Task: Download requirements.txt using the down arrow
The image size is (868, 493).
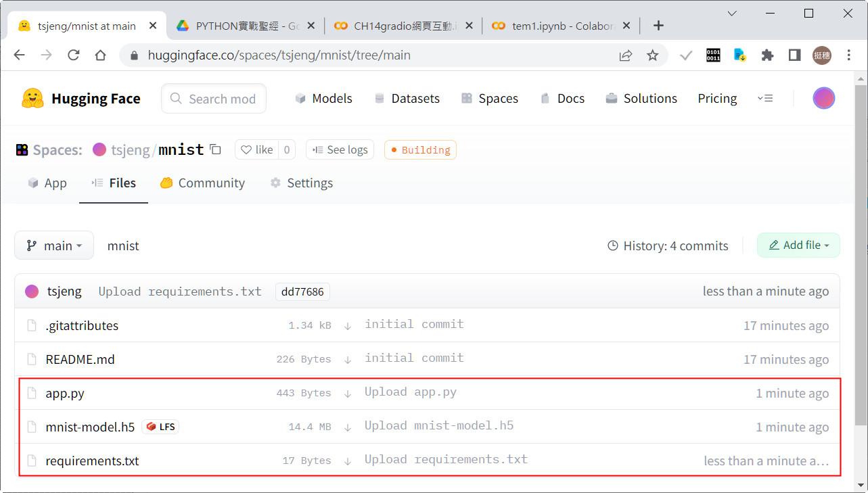Action: [348, 461]
